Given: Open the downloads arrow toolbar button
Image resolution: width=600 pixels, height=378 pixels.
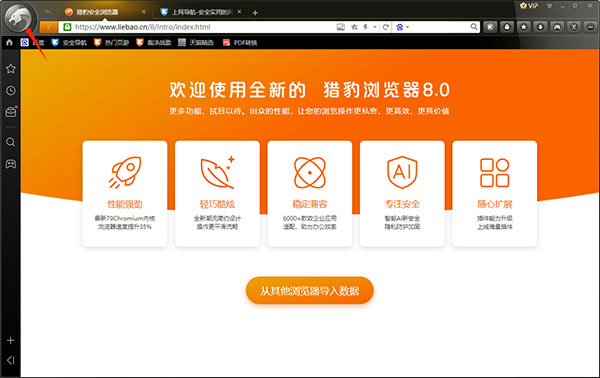Looking at the screenshot, I should pos(540,27).
